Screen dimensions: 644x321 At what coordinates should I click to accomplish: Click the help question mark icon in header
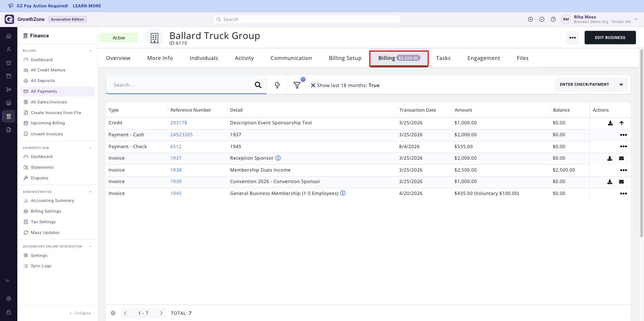[553, 19]
